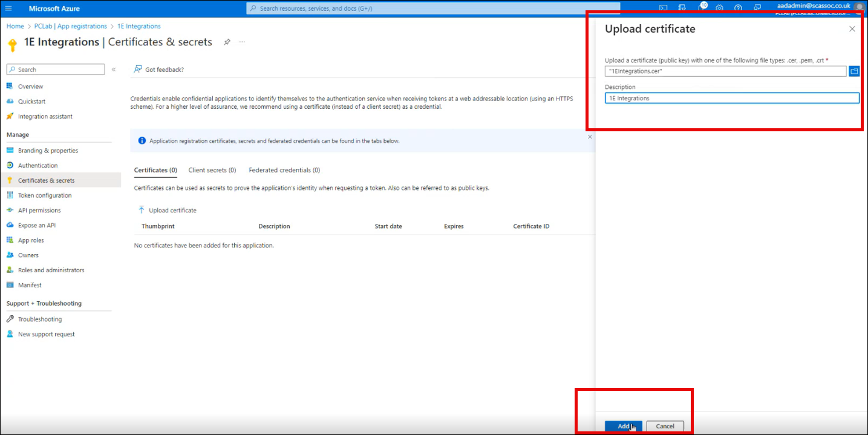This screenshot has width=868, height=435.
Task: Switch to the Federated credentials tab
Action: (284, 171)
